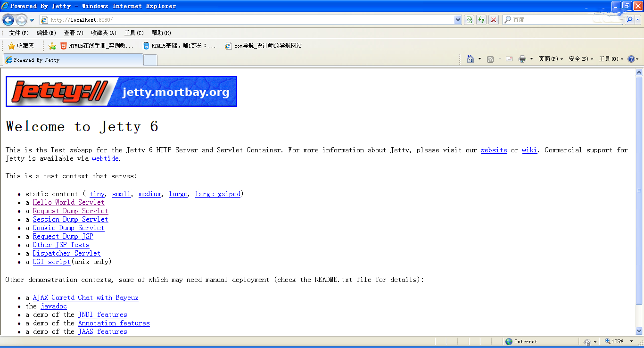Open the 安全(S) command bar dropdown
This screenshot has height=348, width=644.
[581, 59]
